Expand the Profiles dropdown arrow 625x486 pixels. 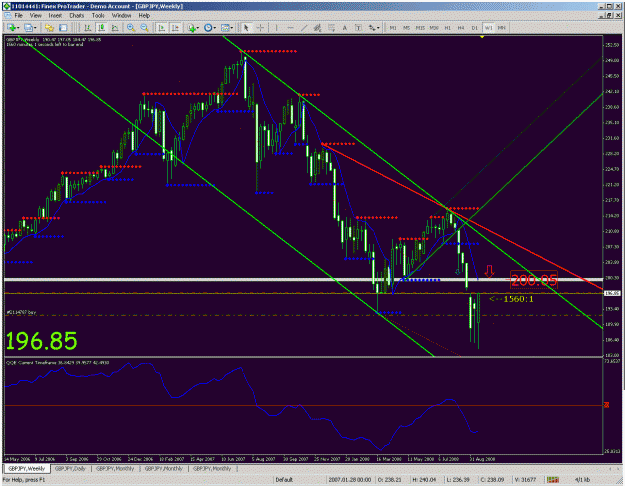click(x=35, y=28)
